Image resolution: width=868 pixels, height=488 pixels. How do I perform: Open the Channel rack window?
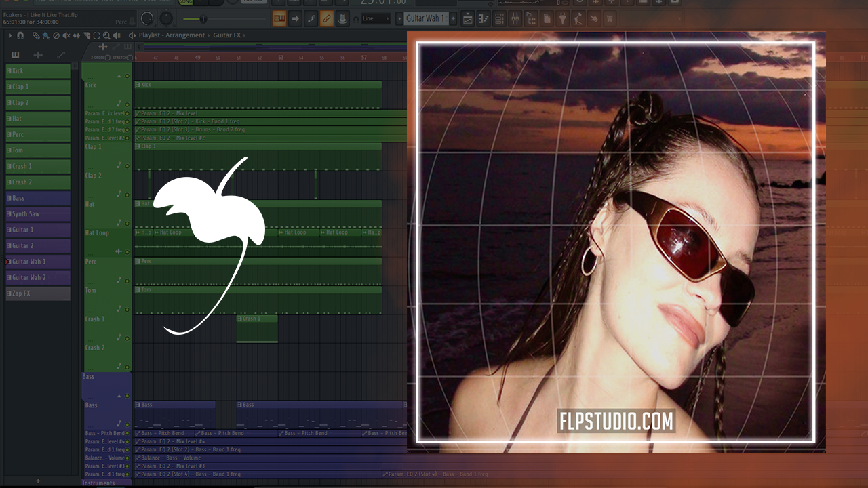tap(500, 18)
